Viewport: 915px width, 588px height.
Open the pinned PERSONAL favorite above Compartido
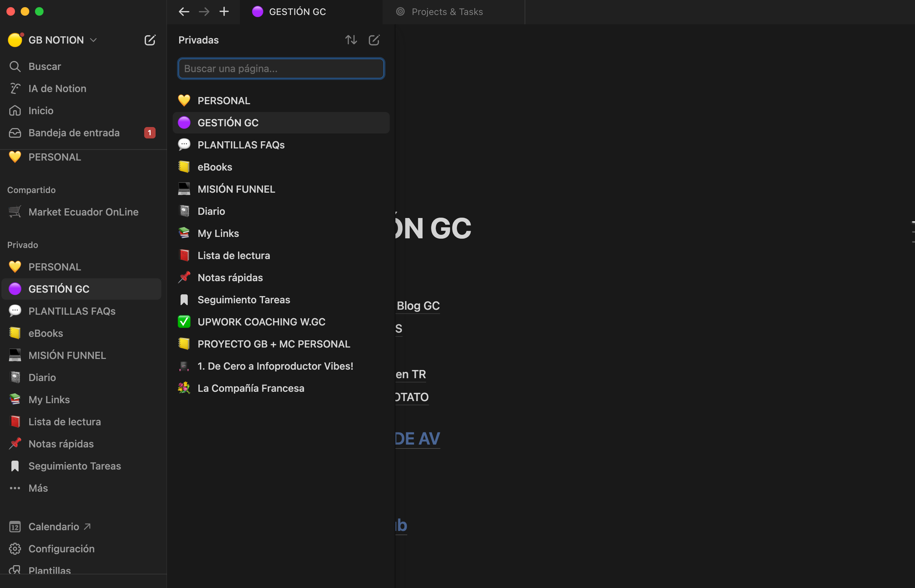(81, 157)
